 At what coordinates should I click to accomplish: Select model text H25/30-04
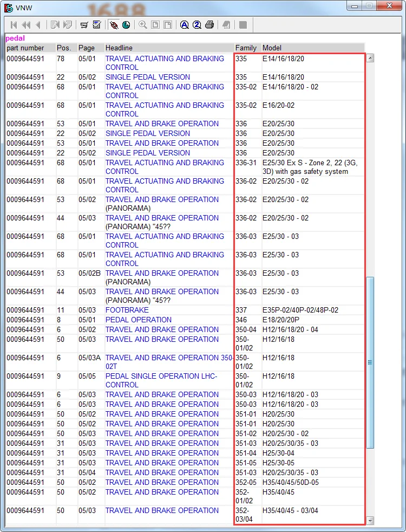(278, 453)
